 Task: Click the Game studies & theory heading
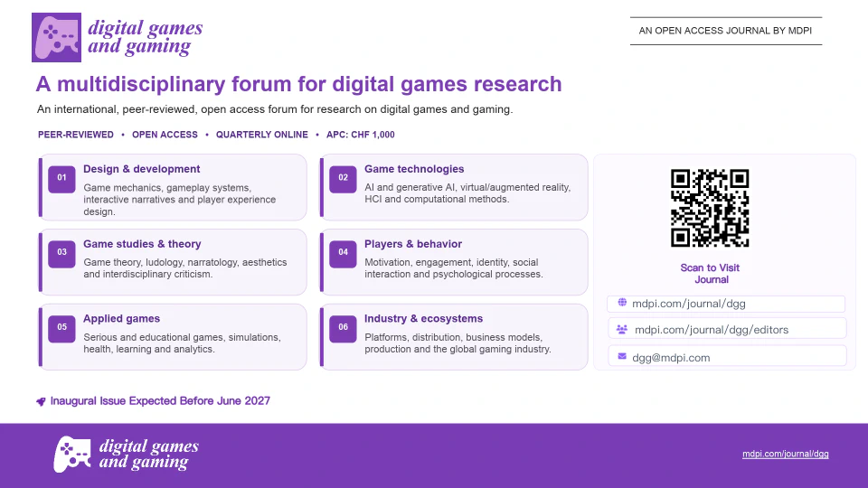pyautogui.click(x=142, y=243)
